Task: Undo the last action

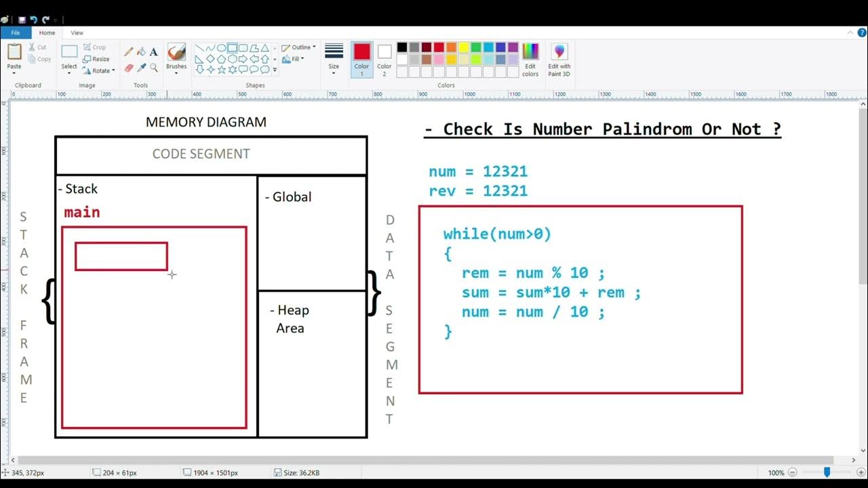Action: click(33, 20)
